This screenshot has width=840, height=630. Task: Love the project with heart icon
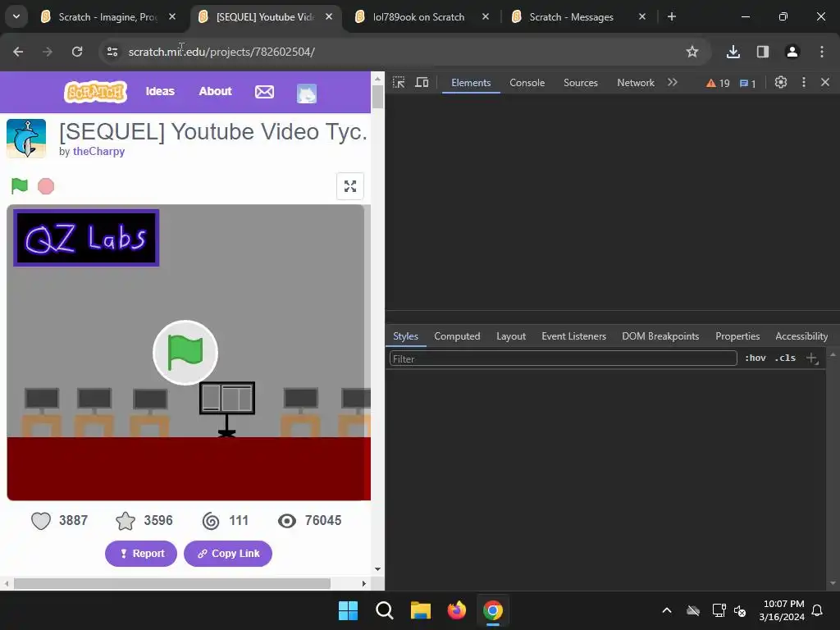point(41,521)
